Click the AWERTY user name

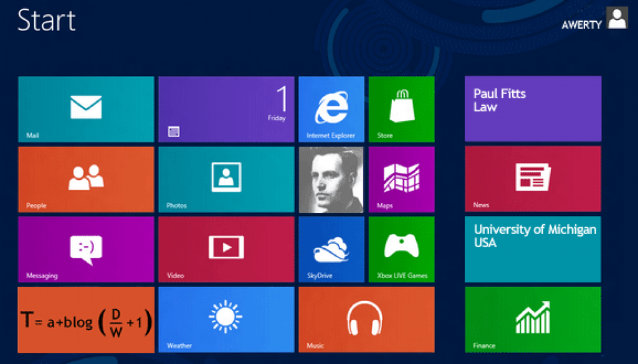(x=581, y=25)
